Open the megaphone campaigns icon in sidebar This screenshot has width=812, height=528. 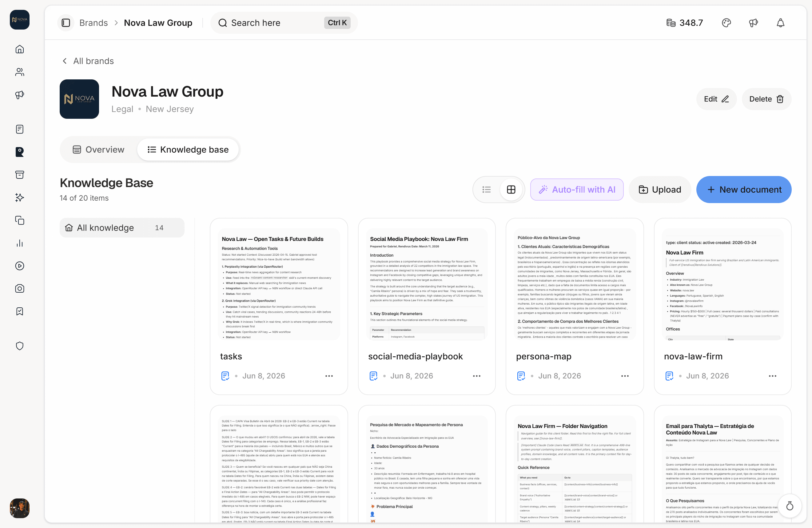point(19,95)
